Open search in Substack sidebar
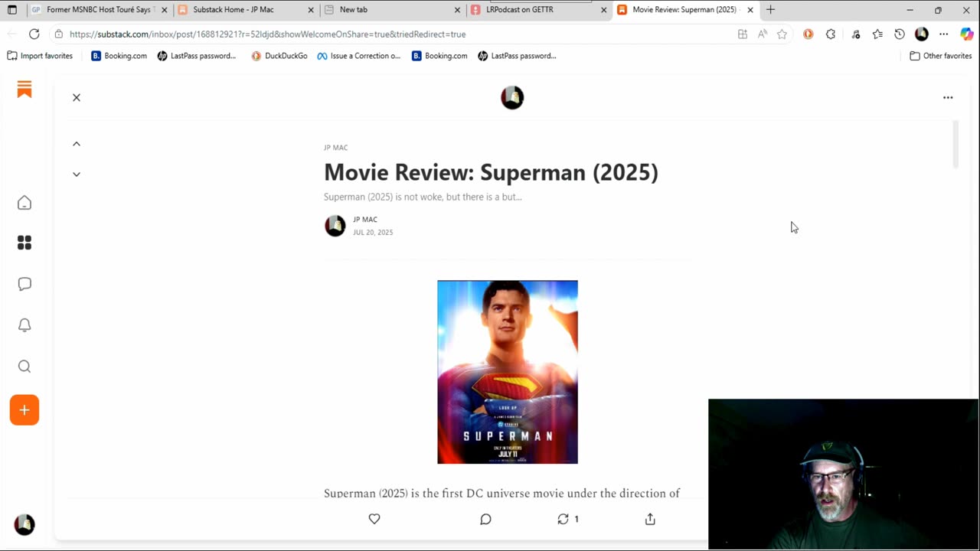The height and width of the screenshot is (551, 980). (x=24, y=367)
